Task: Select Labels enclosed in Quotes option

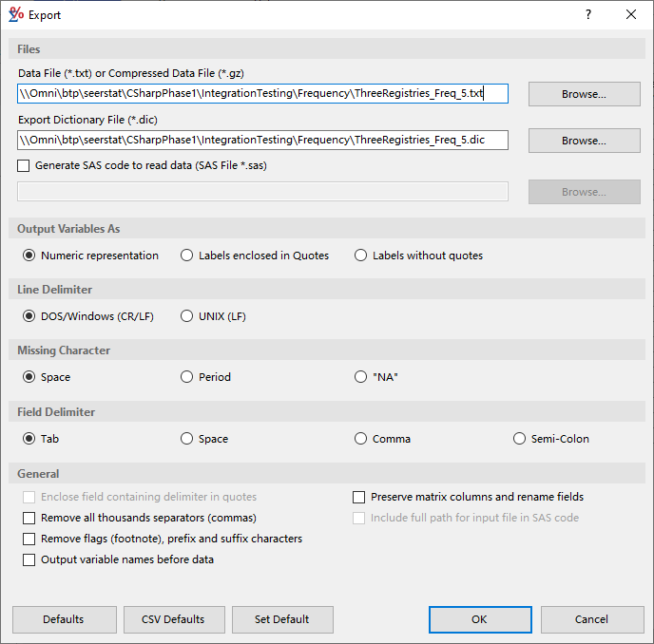Action: click(187, 256)
